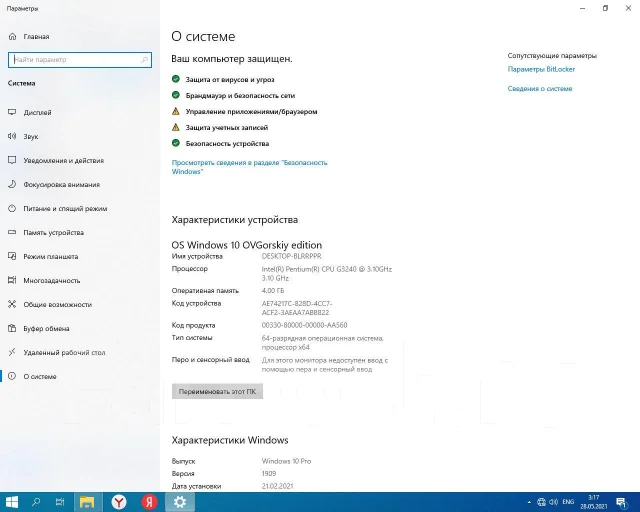Viewport: 640px width, 512px height.
Task: Click the home icon beside Главная
Action: (x=13, y=36)
